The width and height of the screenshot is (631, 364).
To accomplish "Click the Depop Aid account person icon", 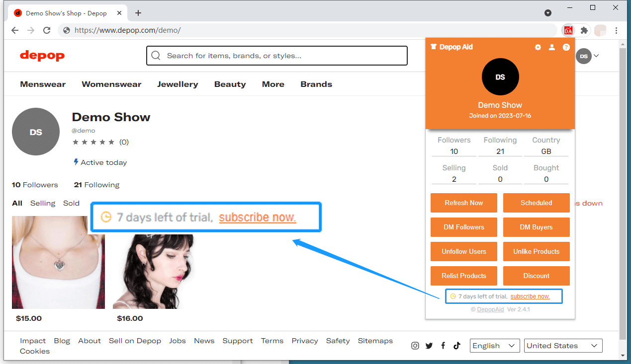I will [551, 47].
